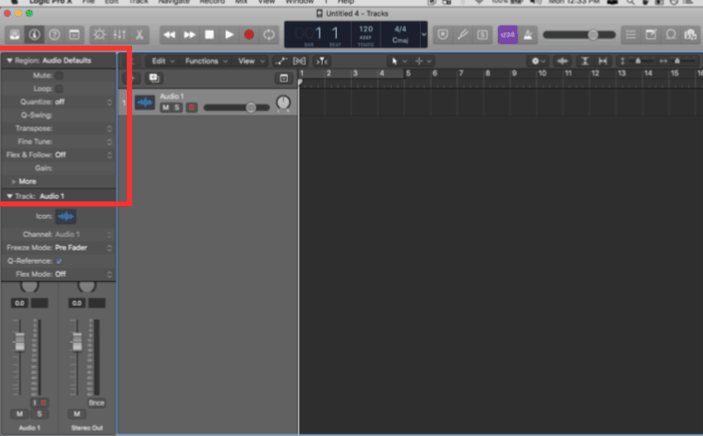Open the Functions menu in the tracks area
Image resolution: width=703 pixels, height=436 pixels.
coord(205,61)
